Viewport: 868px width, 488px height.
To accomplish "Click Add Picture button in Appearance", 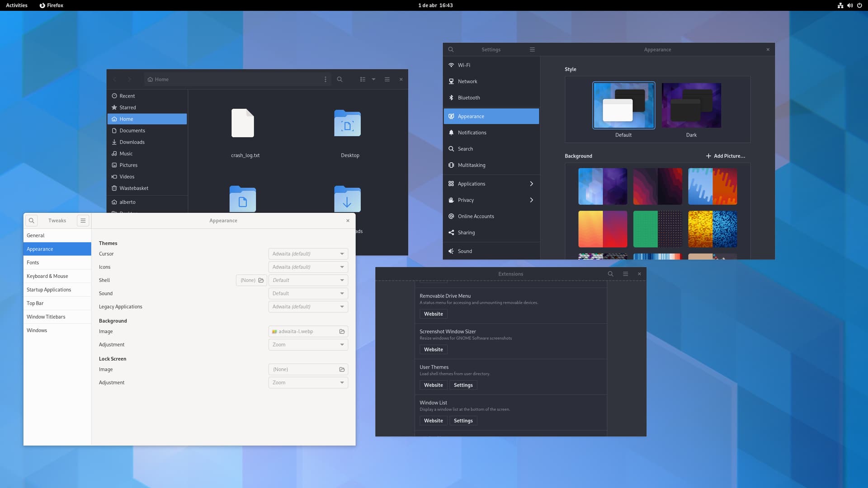I will 725,156.
